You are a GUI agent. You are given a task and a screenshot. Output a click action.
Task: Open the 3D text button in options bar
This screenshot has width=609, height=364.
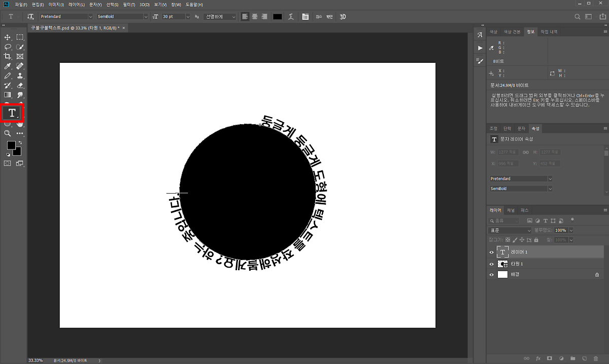pos(343,17)
